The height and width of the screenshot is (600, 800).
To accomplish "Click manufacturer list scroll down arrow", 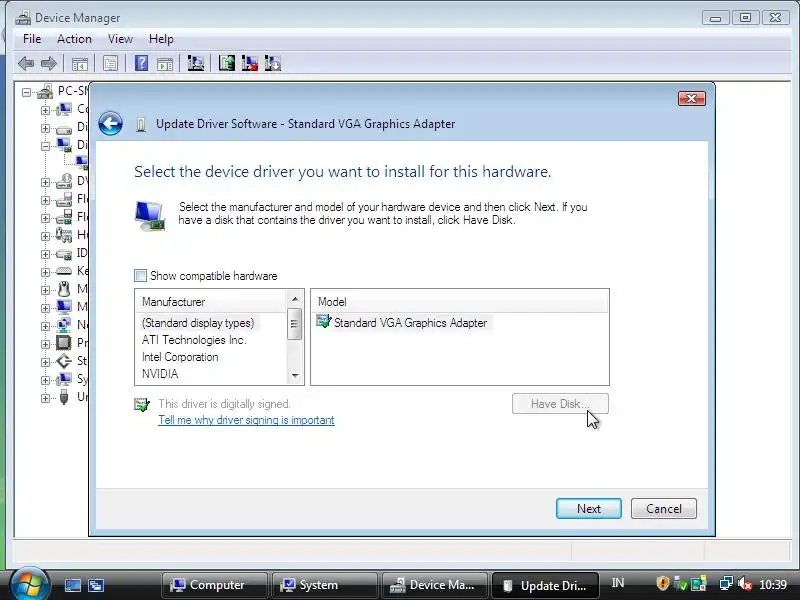I will tap(294, 376).
